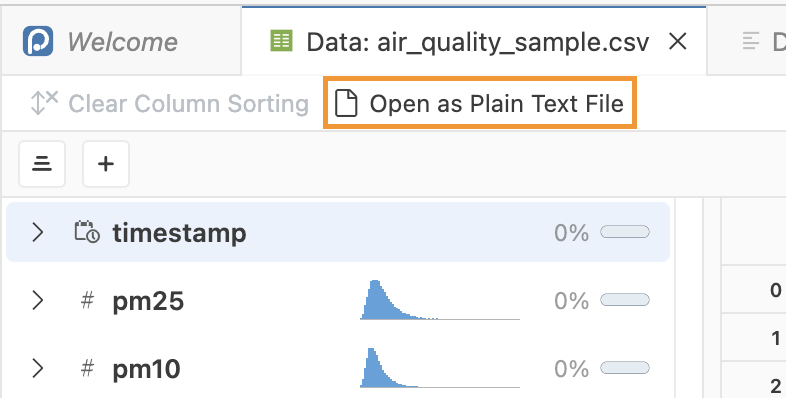Click the Clear Column Sorting icon

coord(44,103)
